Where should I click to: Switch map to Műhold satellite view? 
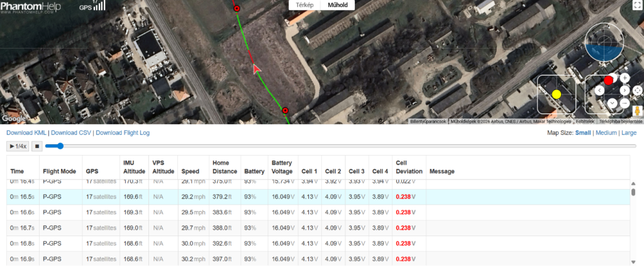pos(338,5)
